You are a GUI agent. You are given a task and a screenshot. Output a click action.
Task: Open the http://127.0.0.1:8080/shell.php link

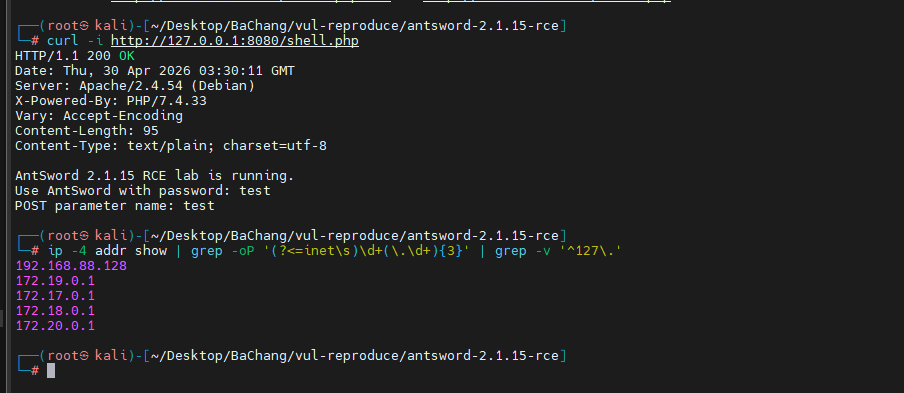235,41
